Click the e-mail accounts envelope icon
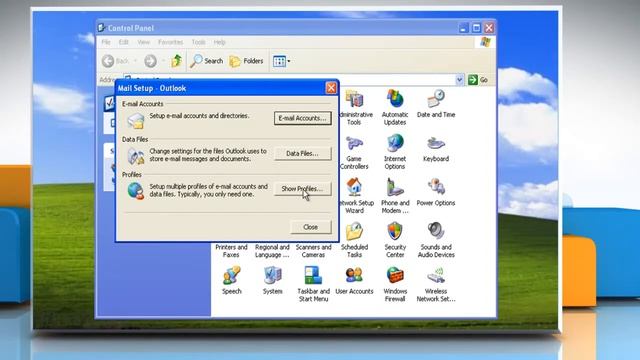Screen dimensions: 640x360 point(136,121)
